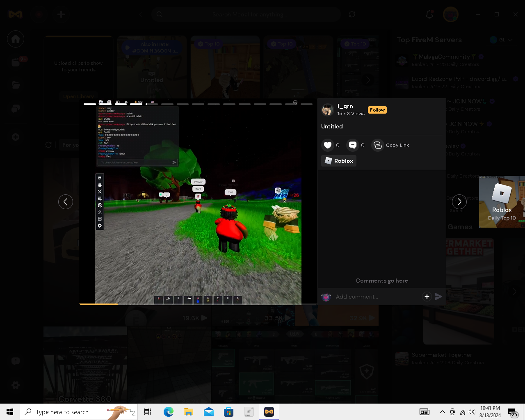Click the Medal logo in the top bar
The width and height of the screenshot is (525, 420).
coord(15,14)
